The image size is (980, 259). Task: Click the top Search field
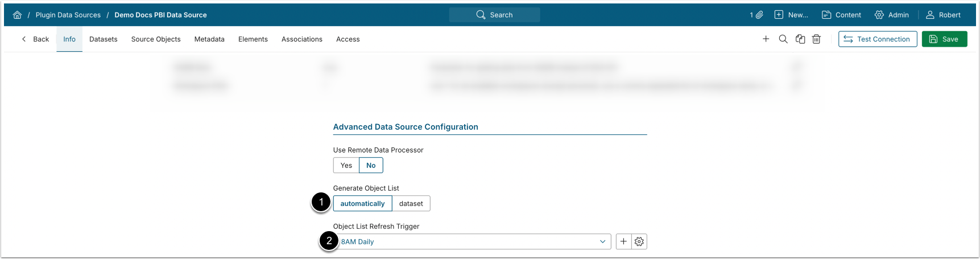(x=495, y=15)
